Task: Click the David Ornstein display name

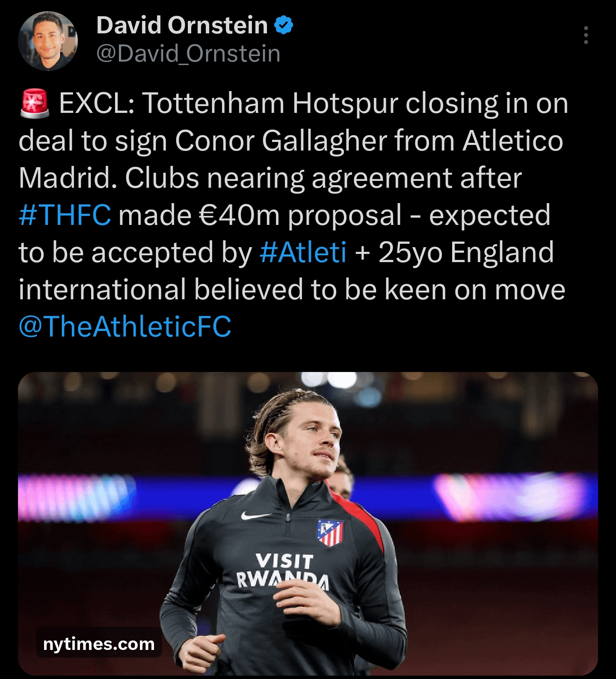Action: click(182, 25)
